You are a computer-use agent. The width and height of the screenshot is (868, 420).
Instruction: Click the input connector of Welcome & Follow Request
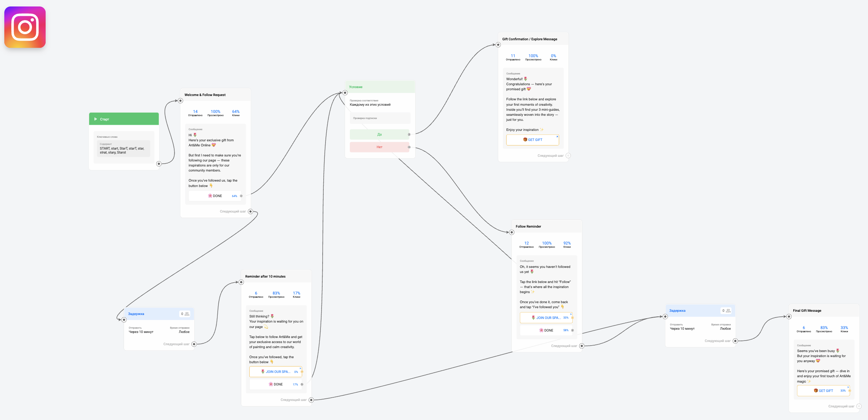tap(181, 101)
